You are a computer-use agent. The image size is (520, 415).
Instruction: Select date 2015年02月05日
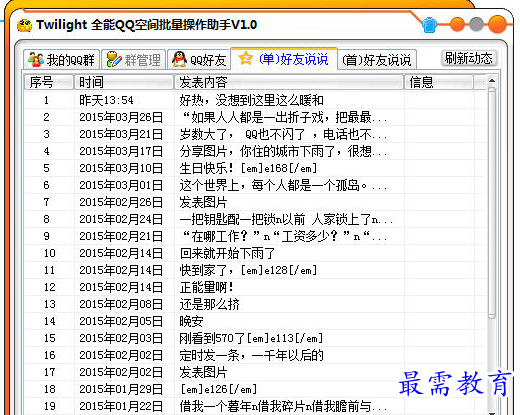121,321
